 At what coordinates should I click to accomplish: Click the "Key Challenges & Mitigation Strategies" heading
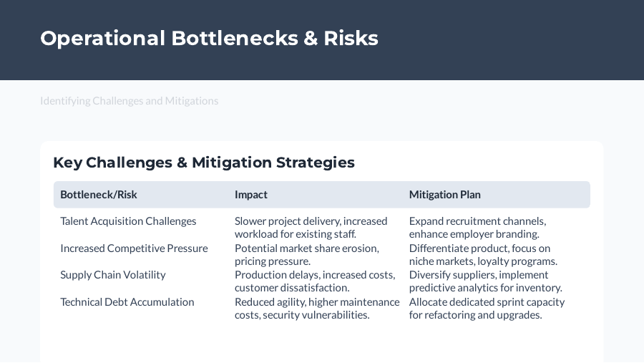tap(203, 163)
